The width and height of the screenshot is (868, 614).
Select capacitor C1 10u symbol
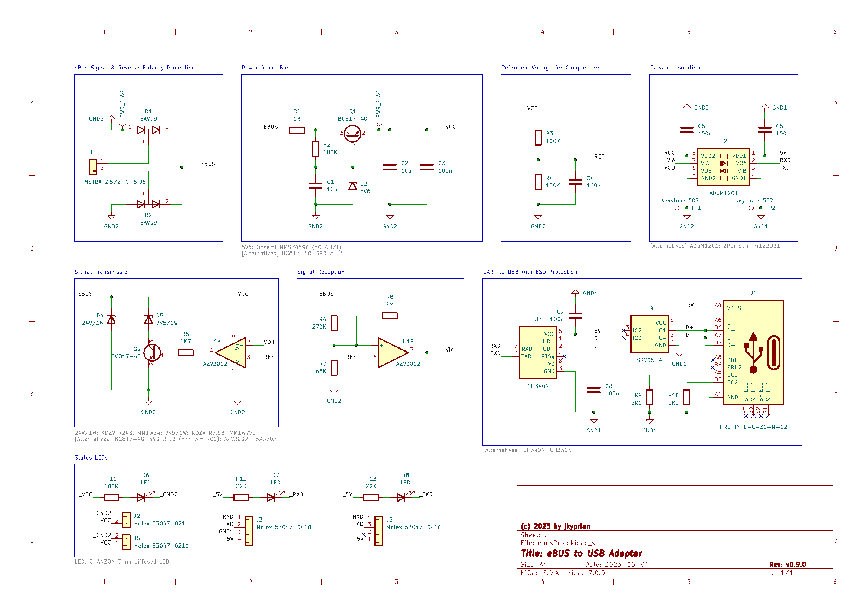pyautogui.click(x=315, y=186)
